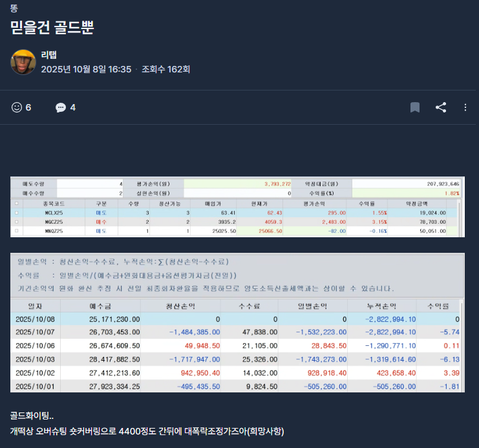Select the 2025/10/08 date row
479x448 pixels.
coord(235,319)
